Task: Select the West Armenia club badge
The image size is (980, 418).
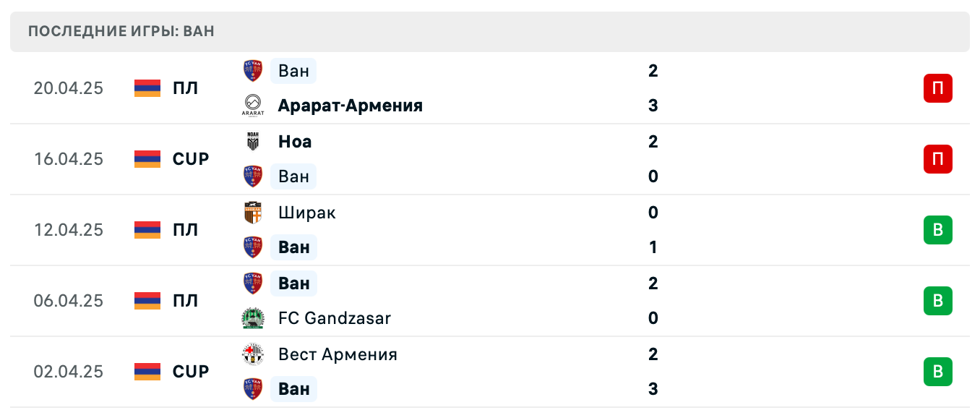Action: coord(252,354)
